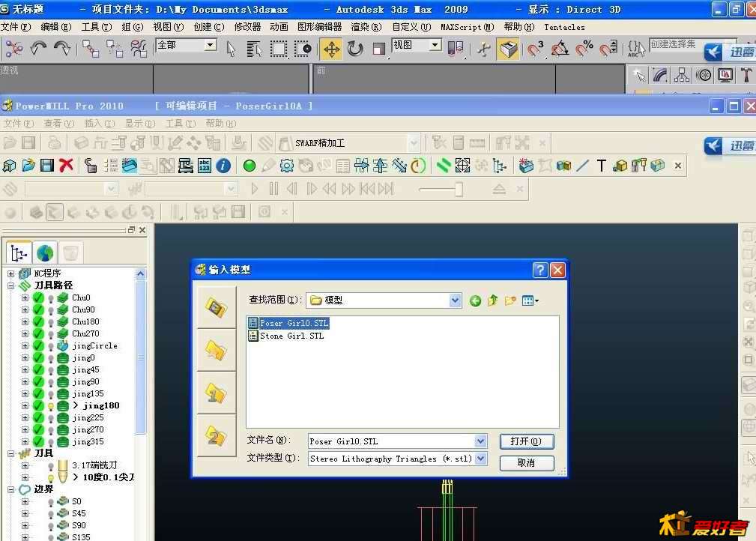Click the circular clock-arrow icon in PowerMILL toolbar
The height and width of the screenshot is (541, 756).
419,166
